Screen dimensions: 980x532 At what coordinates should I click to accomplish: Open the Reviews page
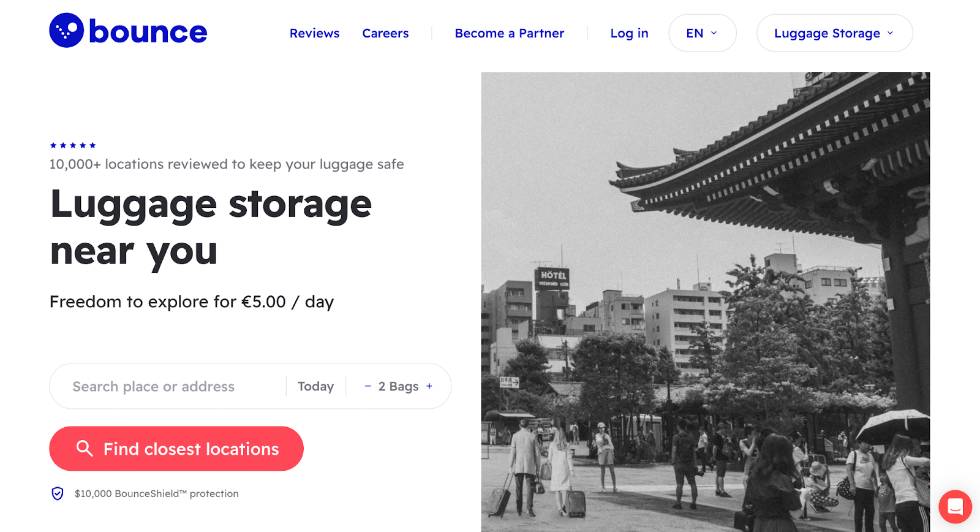click(314, 33)
